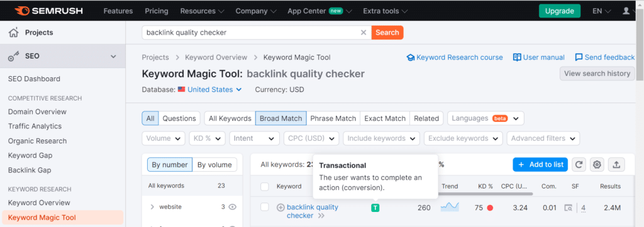Select the Related tab
644x227 pixels.
pos(426,118)
